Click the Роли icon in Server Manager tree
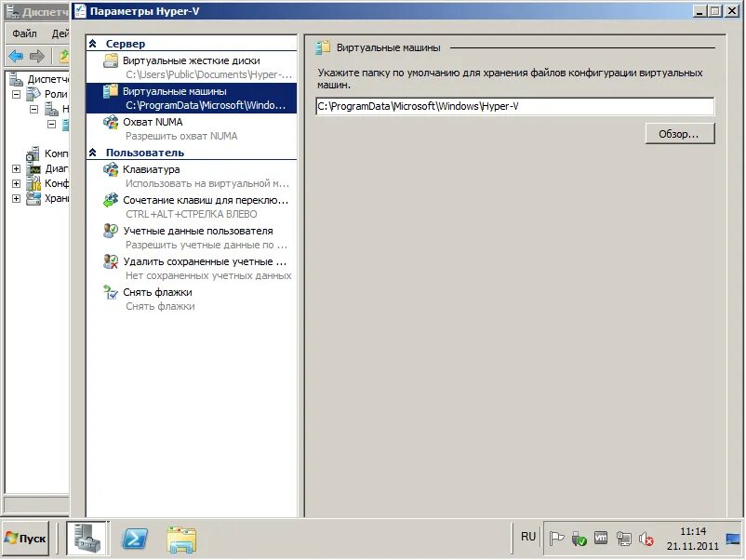 pyautogui.click(x=33, y=94)
